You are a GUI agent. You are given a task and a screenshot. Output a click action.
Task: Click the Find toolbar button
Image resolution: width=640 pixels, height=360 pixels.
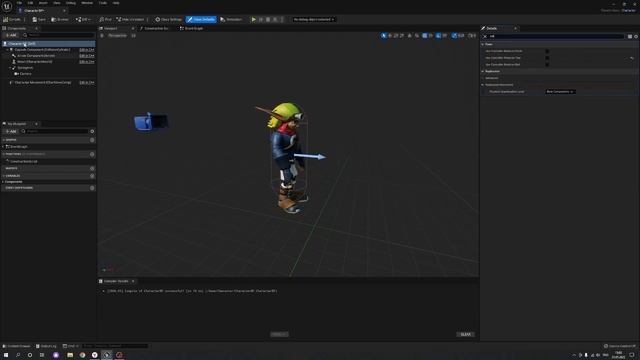coord(105,19)
